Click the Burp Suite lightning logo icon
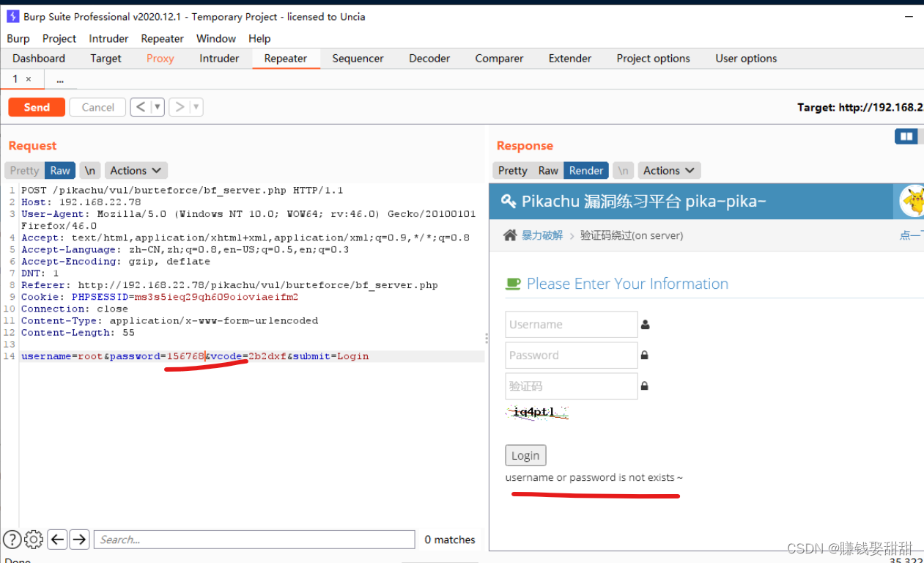This screenshot has width=924, height=563. point(12,16)
